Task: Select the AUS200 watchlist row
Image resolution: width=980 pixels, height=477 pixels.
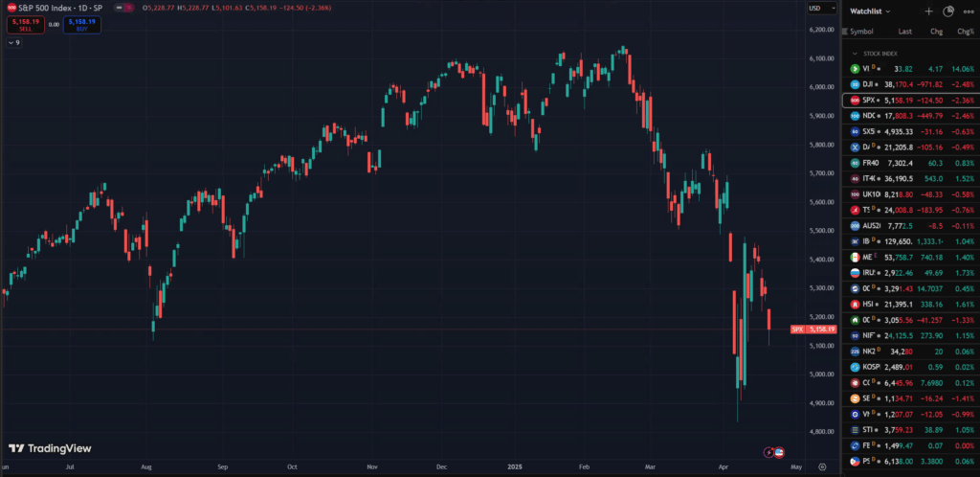Action: click(x=911, y=226)
